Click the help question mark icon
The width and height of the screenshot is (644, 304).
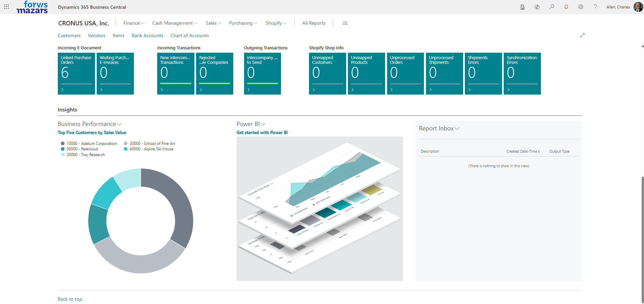pos(595,7)
